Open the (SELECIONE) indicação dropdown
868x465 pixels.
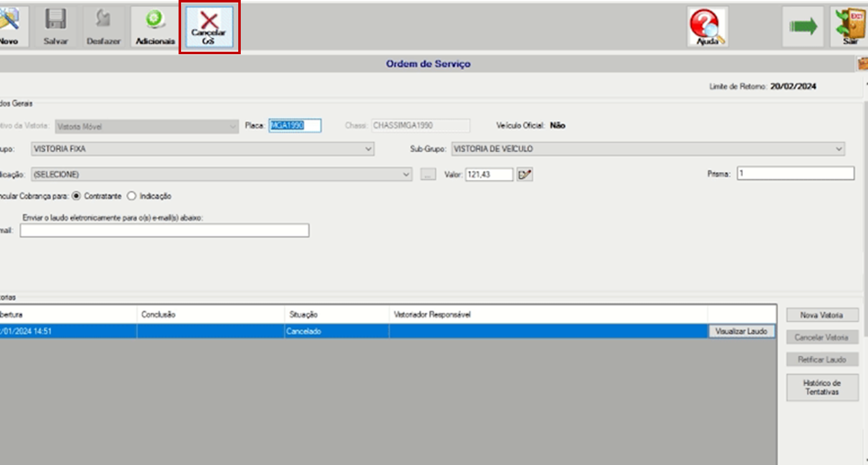click(x=221, y=175)
